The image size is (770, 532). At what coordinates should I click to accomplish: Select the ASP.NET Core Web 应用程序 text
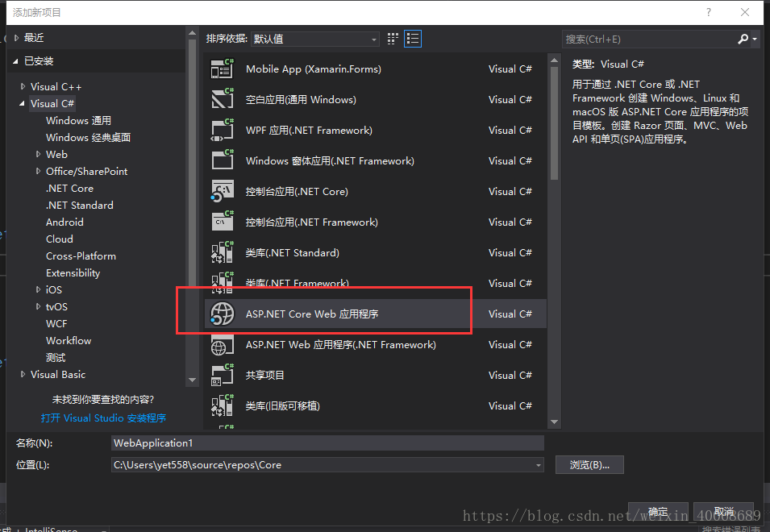[x=312, y=314]
